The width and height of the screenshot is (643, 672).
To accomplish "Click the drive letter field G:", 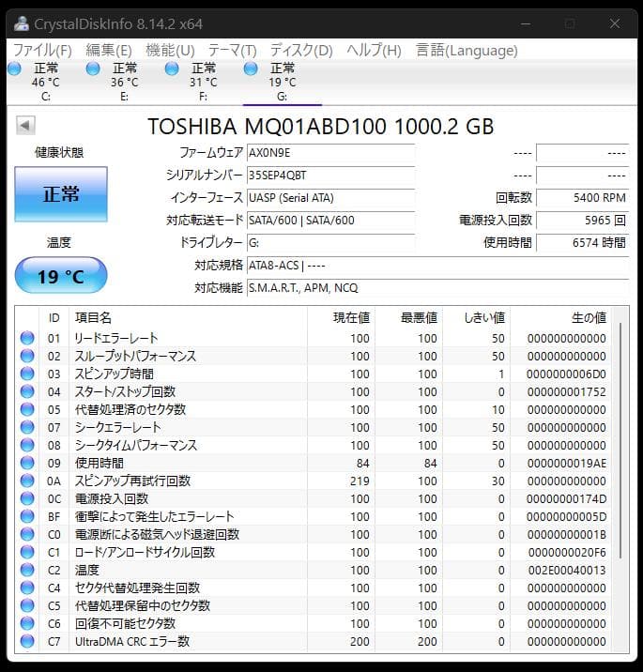I will point(330,243).
